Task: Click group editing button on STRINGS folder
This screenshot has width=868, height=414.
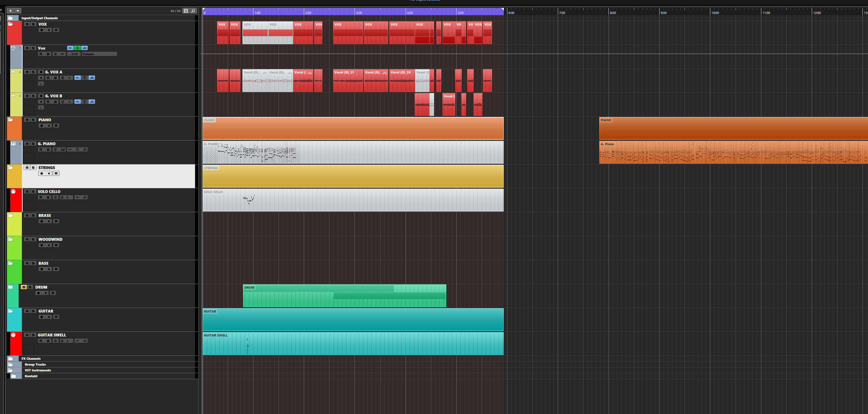Action: coord(56,173)
